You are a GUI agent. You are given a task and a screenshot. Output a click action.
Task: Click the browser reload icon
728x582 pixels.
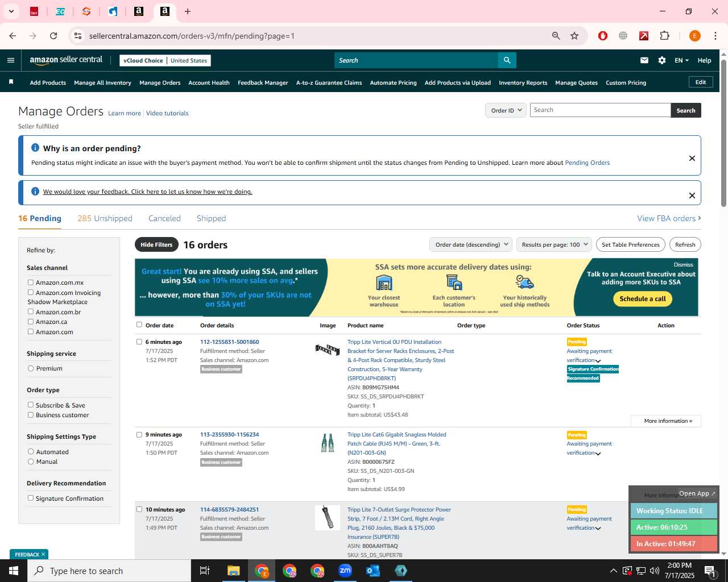click(53, 36)
